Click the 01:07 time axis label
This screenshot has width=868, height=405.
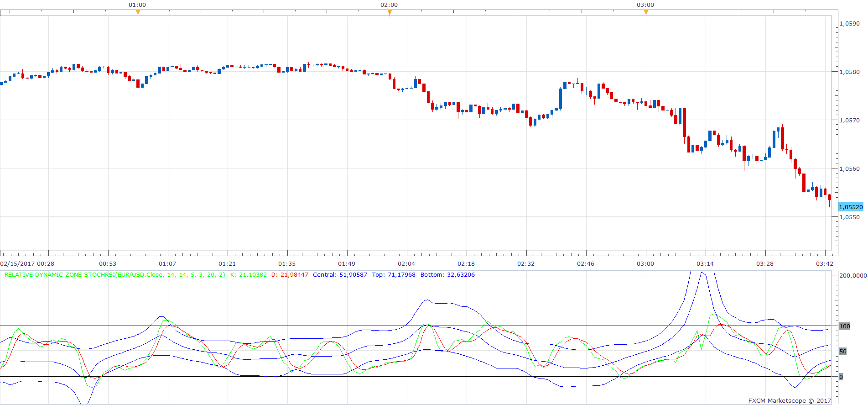point(167,263)
